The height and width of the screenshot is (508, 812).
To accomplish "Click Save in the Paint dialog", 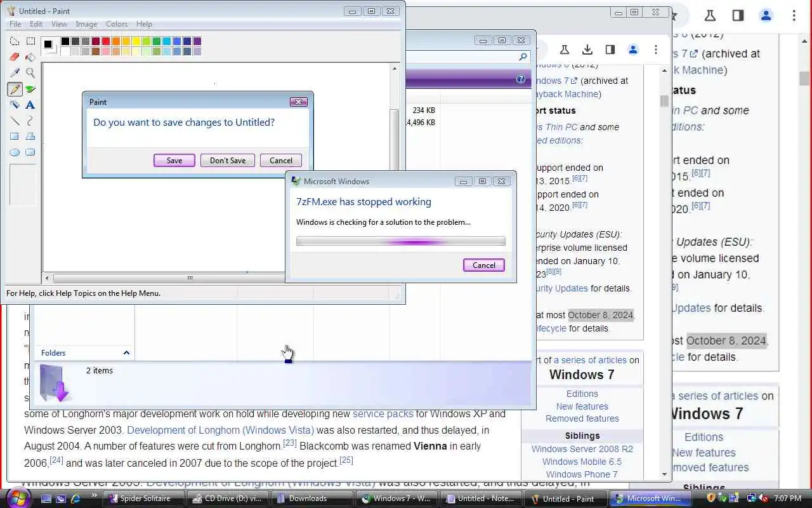I will pos(174,161).
